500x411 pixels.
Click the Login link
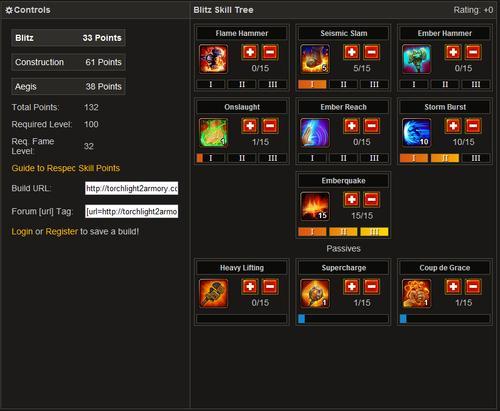[22, 232]
